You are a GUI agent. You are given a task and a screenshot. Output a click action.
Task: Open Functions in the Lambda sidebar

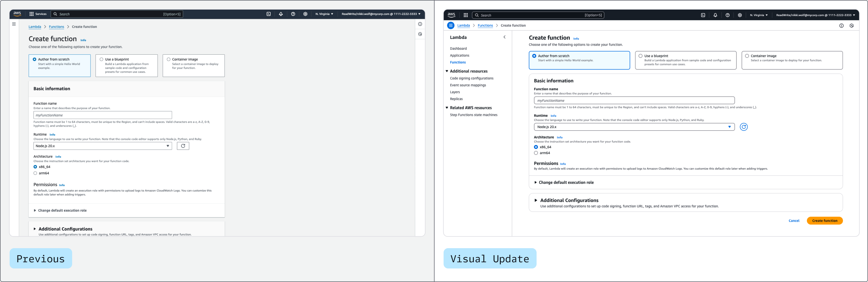point(458,62)
